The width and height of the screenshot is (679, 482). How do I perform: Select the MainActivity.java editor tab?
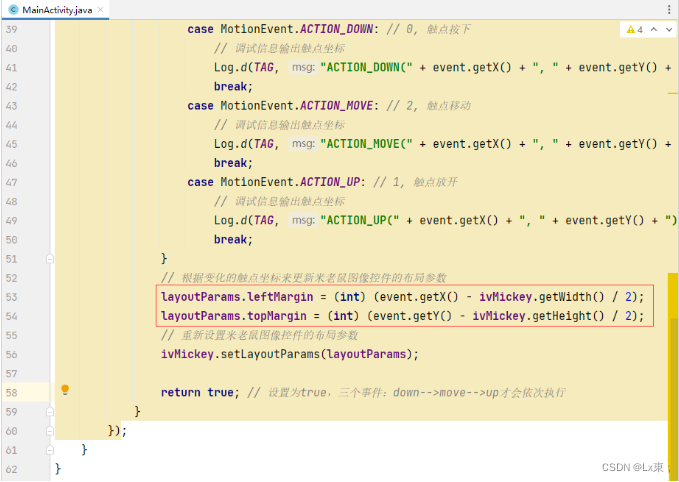55,10
